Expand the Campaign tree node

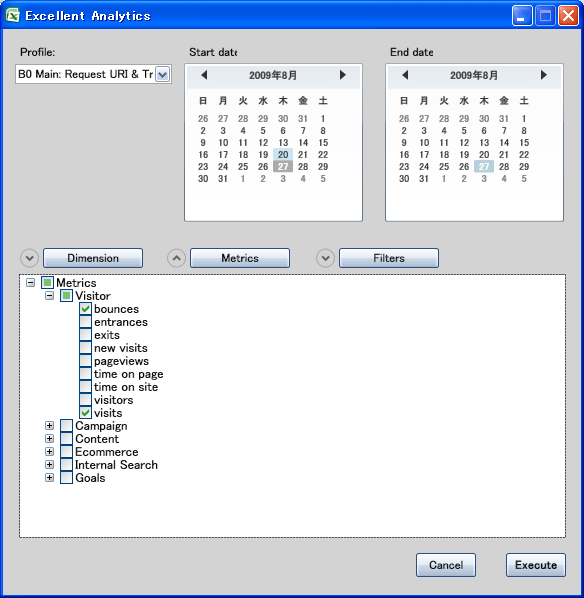49,426
